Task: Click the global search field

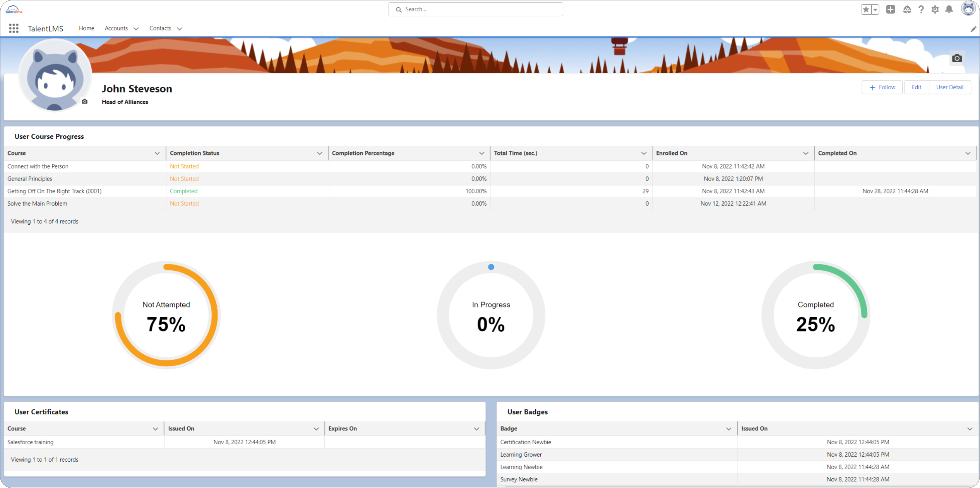Action: click(476, 9)
